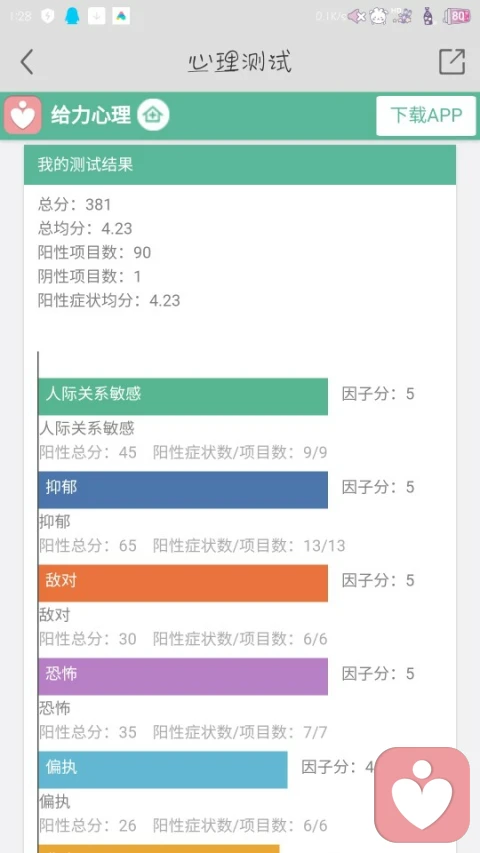This screenshot has height=853, width=480.
Task: Open the share/export icon at top right
Action: (452, 61)
